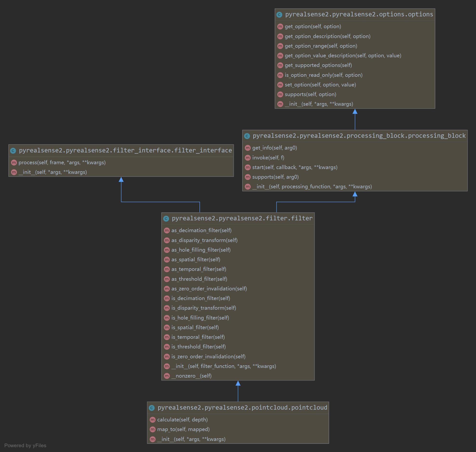Click the set_option(self, option, value) method text

pos(320,85)
